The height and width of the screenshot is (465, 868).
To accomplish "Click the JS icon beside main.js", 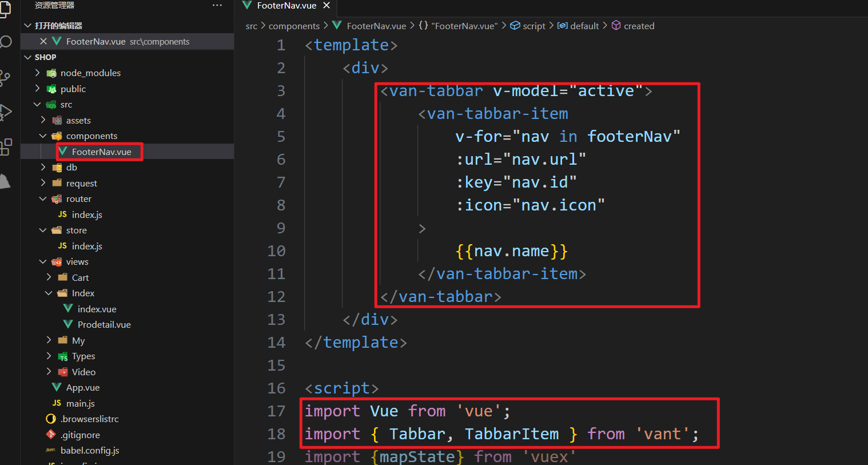I will 57,403.
